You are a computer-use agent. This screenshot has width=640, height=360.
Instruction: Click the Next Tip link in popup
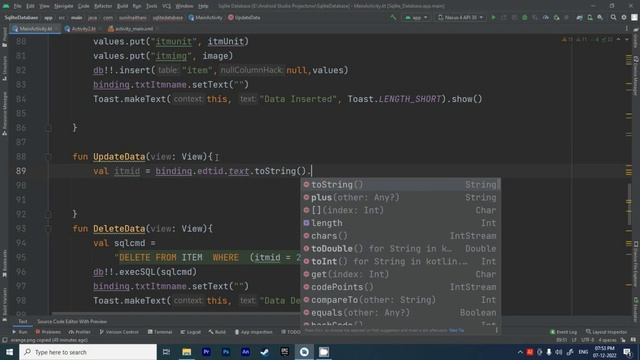tap(456, 330)
